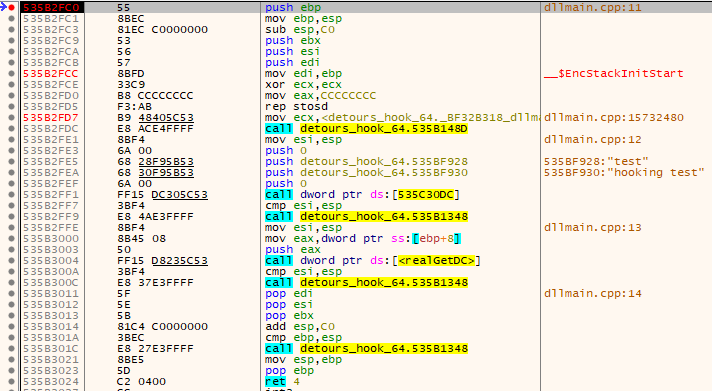This screenshot has height=391, width=712.
Task: Select the bytes 'C2 0400'
Action: click(141, 381)
